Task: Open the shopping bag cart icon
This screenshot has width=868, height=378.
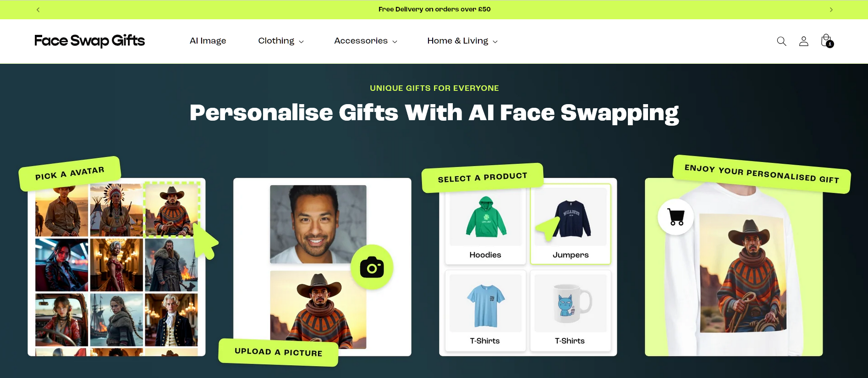Action: (x=827, y=41)
